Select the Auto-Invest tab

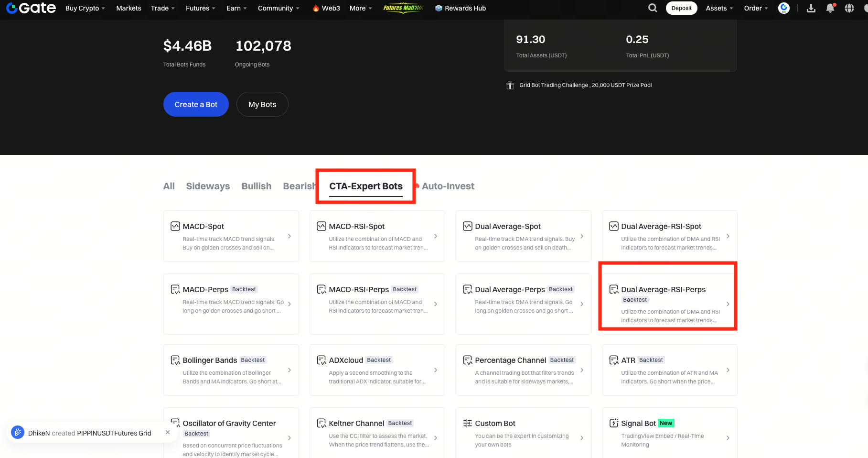(448, 186)
